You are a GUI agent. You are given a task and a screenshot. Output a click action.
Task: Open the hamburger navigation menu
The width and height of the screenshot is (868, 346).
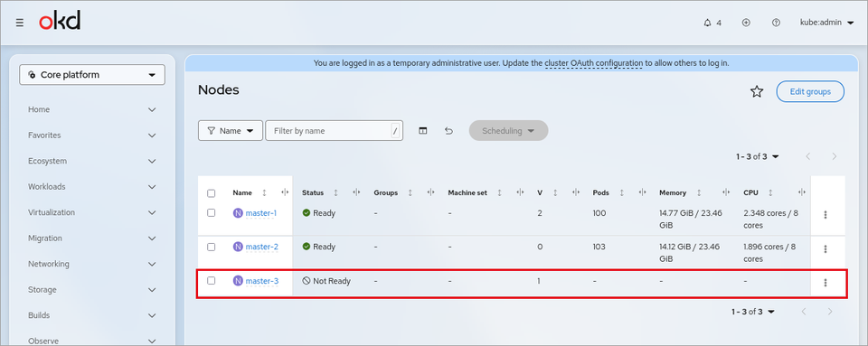20,23
